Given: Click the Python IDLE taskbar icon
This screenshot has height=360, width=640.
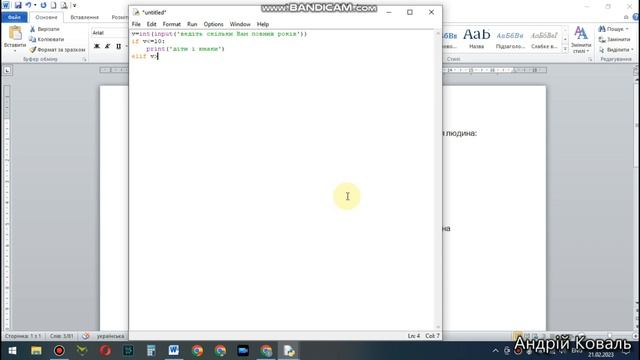Looking at the screenshot, I should (x=289, y=351).
